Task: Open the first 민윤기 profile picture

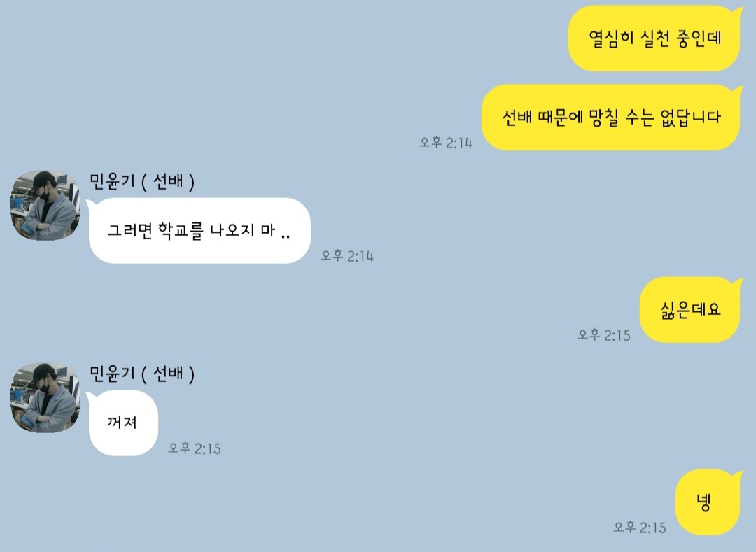Action: coord(45,205)
